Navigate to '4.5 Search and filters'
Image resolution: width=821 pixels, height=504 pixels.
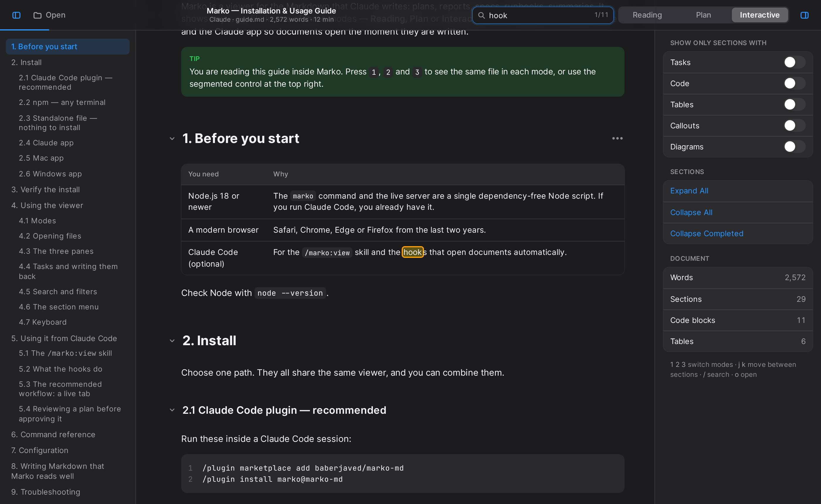68,292
